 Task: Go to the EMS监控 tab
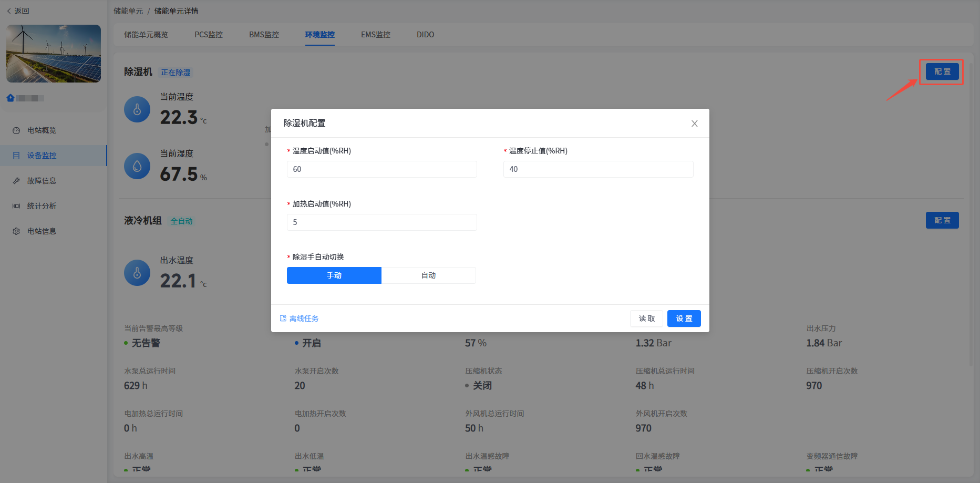pos(375,35)
